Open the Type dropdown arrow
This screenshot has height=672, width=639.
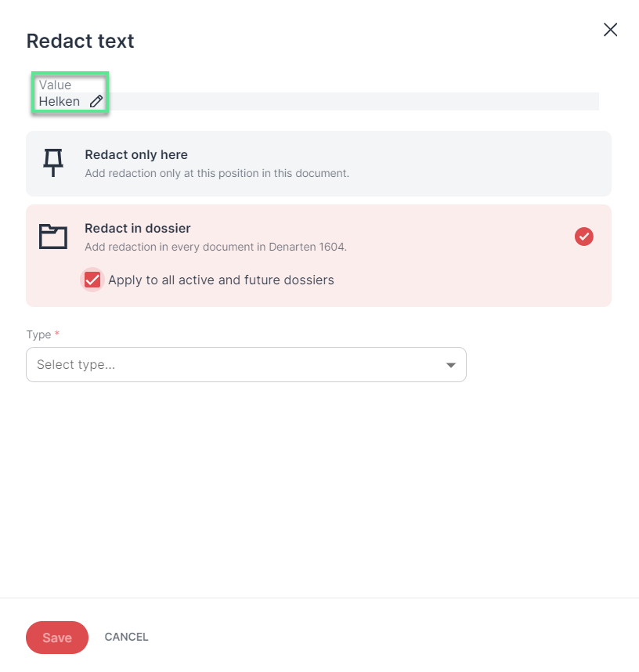pos(450,365)
